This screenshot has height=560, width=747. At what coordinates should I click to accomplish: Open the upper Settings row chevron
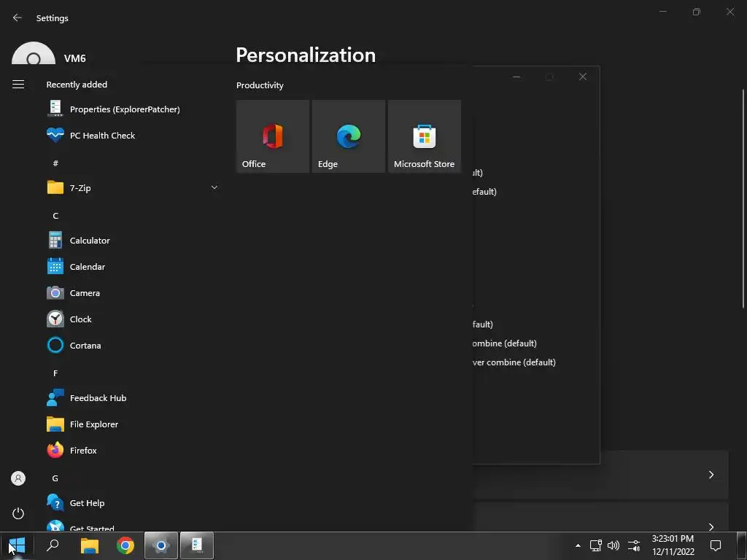[711, 475]
